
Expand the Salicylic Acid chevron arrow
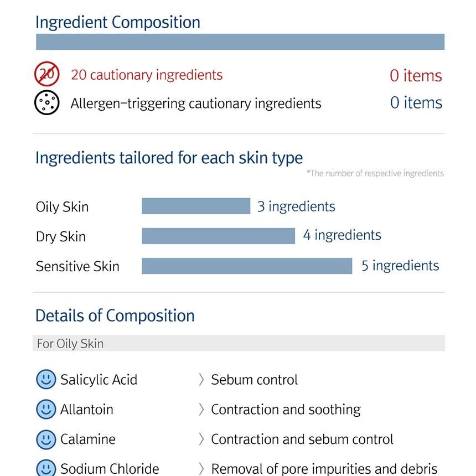click(201, 380)
